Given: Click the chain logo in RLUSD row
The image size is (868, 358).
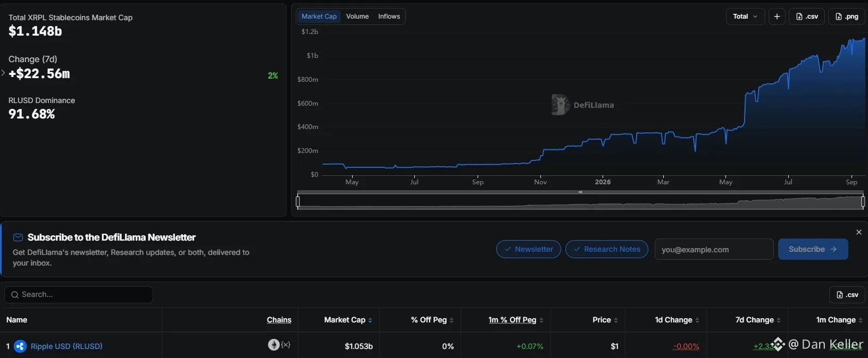Looking at the screenshot, I should tap(273, 345).
